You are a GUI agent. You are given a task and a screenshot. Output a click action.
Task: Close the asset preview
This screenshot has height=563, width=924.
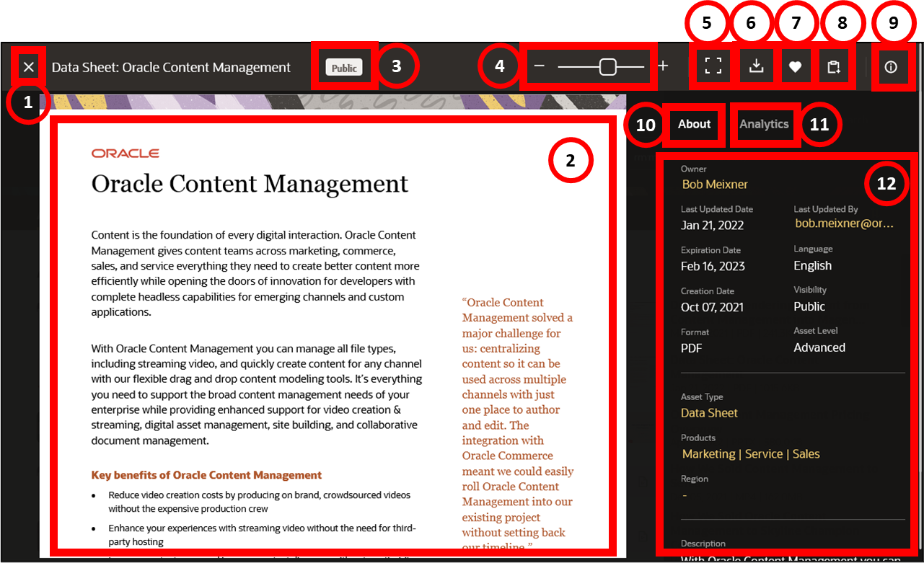point(28,66)
